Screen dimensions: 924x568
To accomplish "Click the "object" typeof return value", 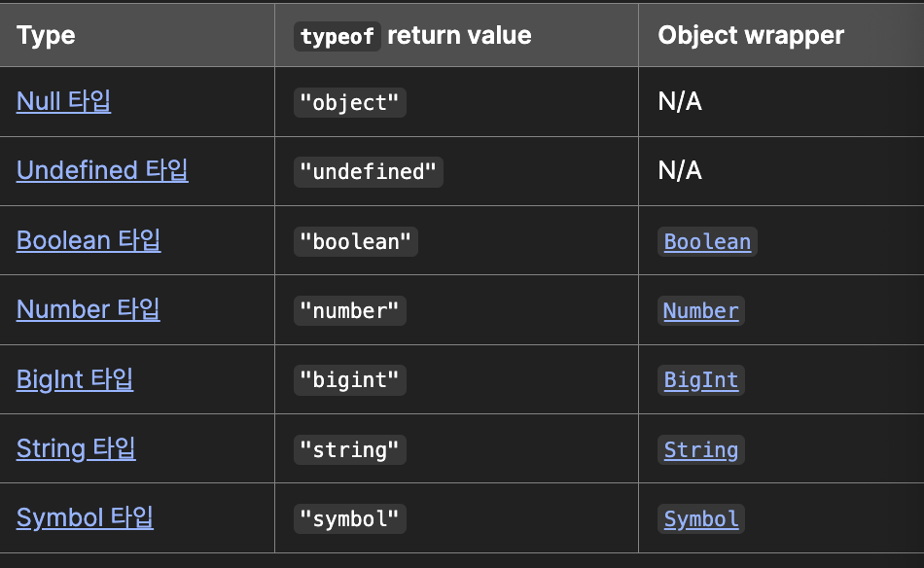I will tap(349, 103).
